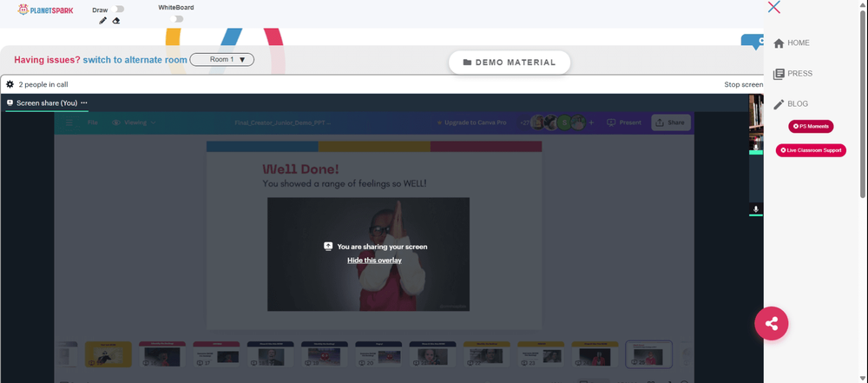Toggle the Draw switch

[117, 10]
